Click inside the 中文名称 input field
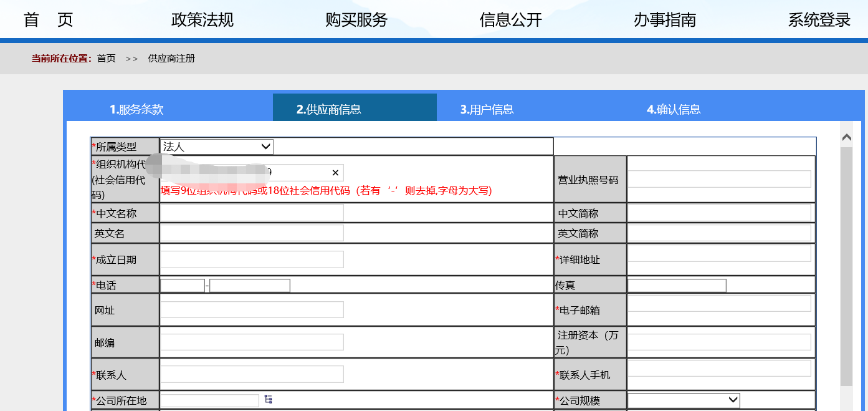 pyautogui.click(x=252, y=212)
